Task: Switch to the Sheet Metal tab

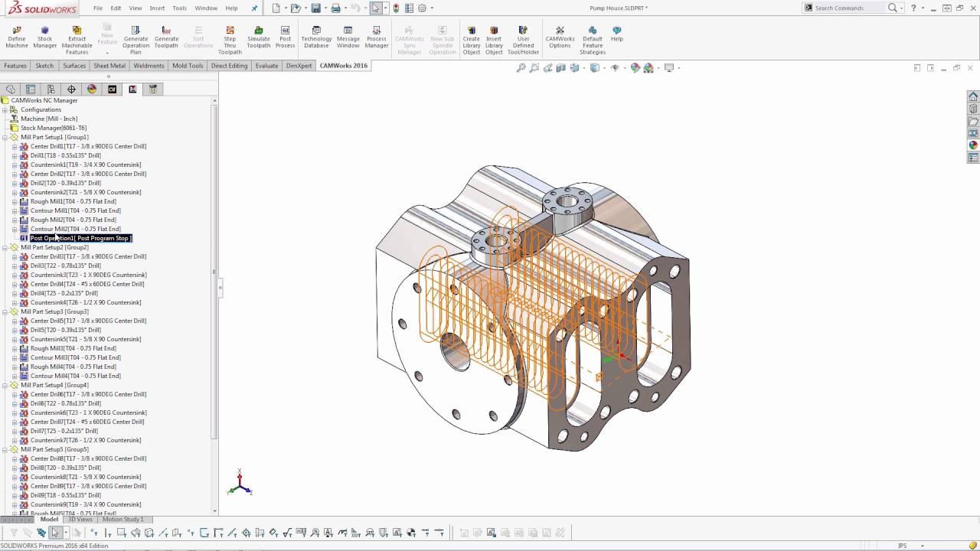Action: click(109, 66)
